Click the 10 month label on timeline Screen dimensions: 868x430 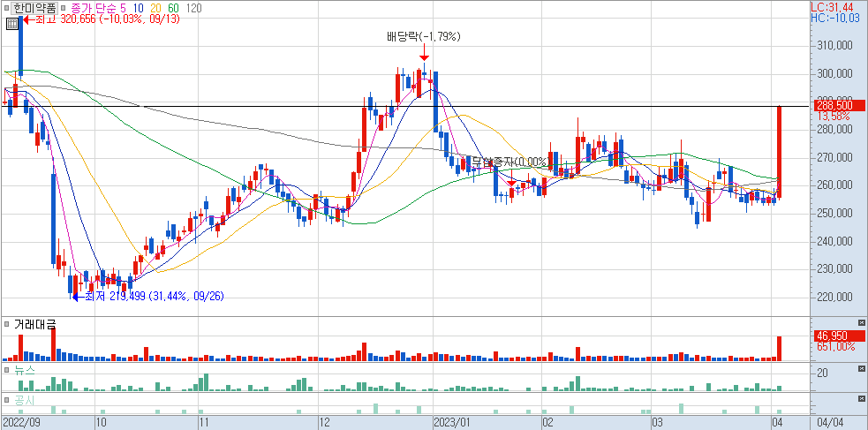click(102, 423)
